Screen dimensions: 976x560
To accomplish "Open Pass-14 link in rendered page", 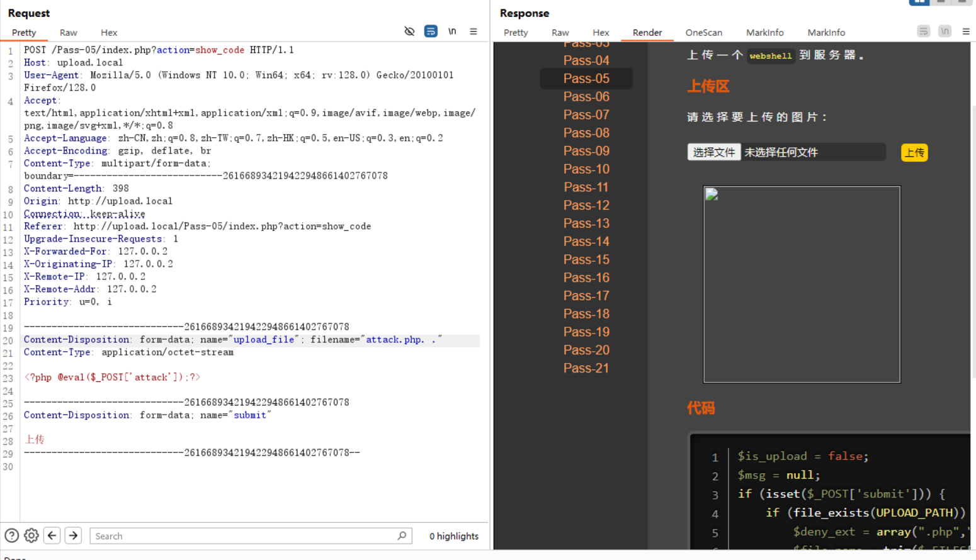I will pos(586,242).
